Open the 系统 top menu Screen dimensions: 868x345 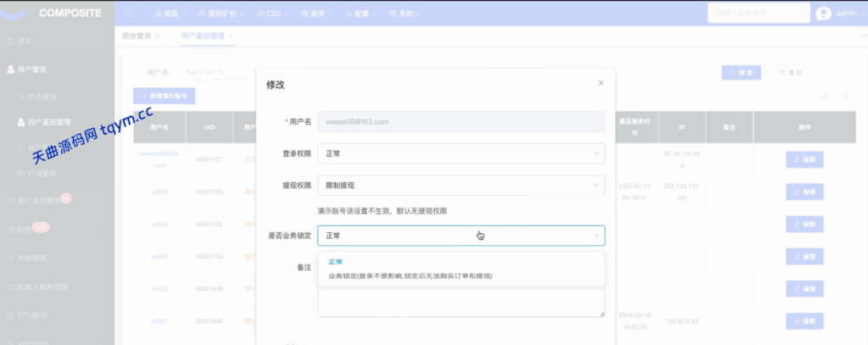[x=404, y=14]
